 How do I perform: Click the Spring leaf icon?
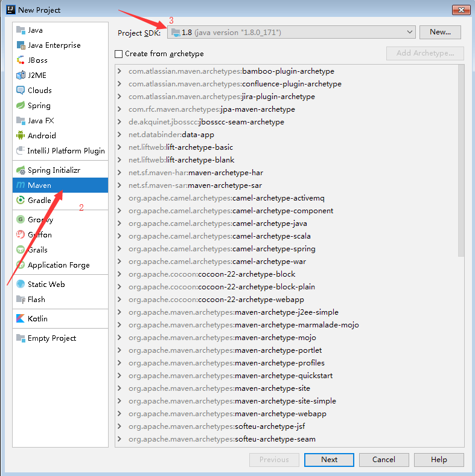pyautogui.click(x=21, y=105)
